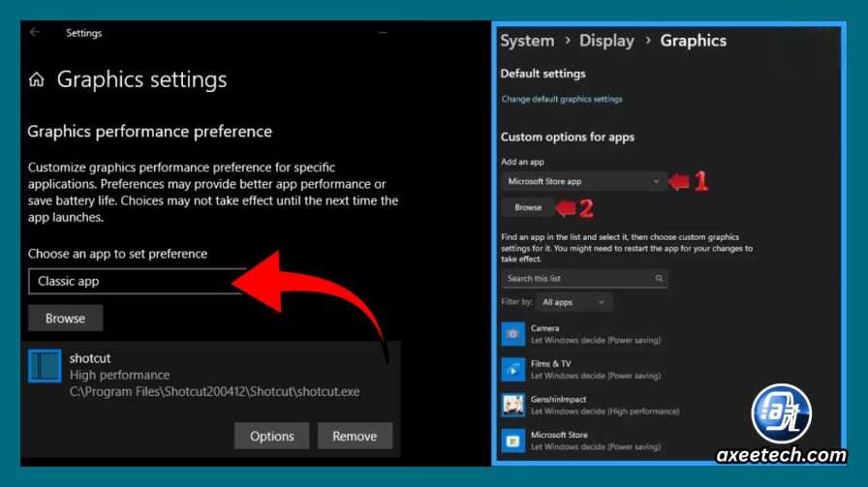Expand the Microsoft Store app dropdown

(583, 181)
